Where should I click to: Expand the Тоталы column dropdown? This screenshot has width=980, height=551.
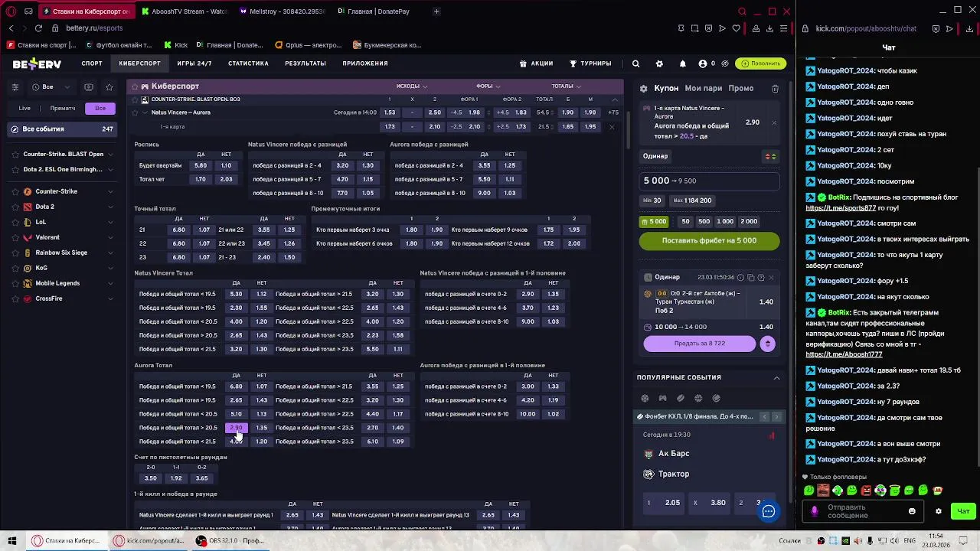(x=566, y=86)
